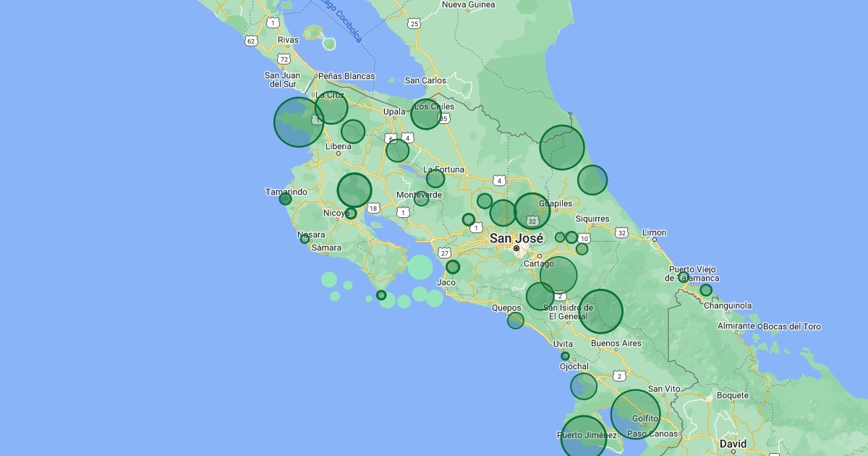Click the Cartago label

pos(539,263)
